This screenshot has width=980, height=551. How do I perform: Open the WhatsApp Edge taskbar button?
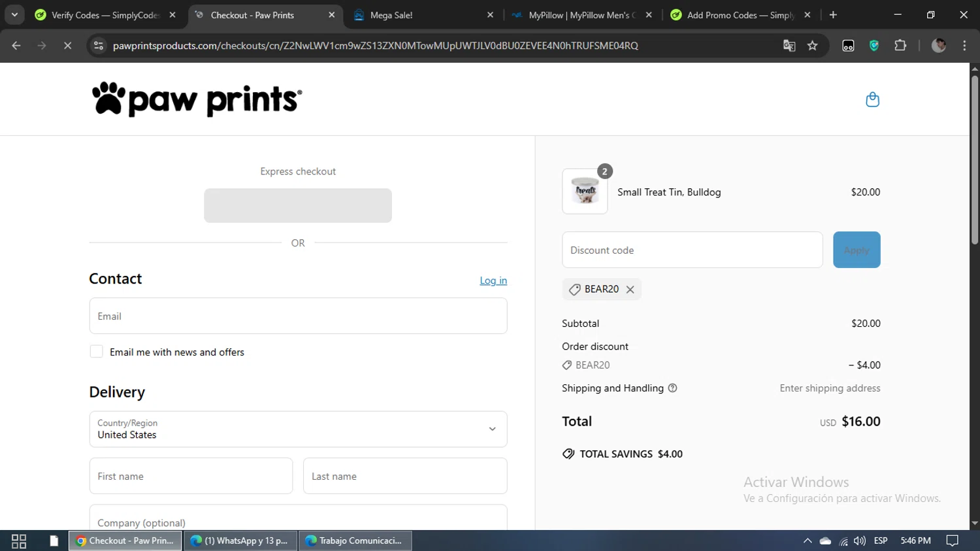click(240, 541)
